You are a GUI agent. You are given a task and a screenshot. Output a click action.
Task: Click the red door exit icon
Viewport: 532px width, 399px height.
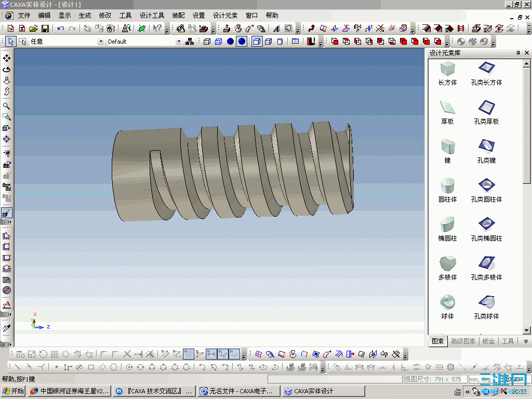pyautogui.click(x=311, y=42)
